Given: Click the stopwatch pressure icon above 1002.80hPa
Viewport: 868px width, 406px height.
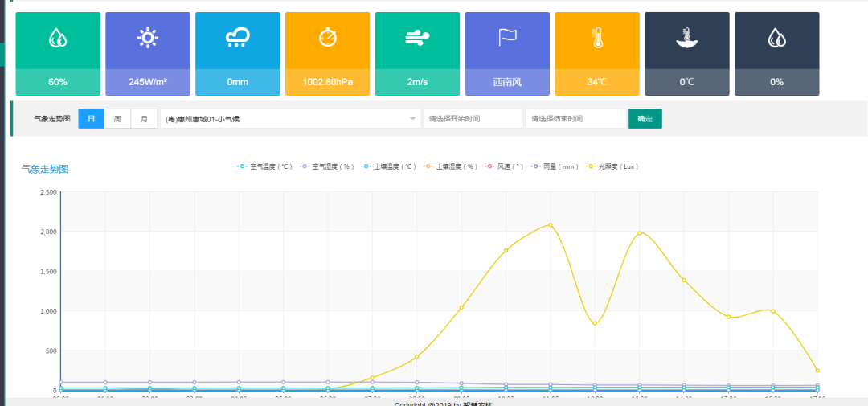Looking at the screenshot, I should pyautogui.click(x=328, y=37).
